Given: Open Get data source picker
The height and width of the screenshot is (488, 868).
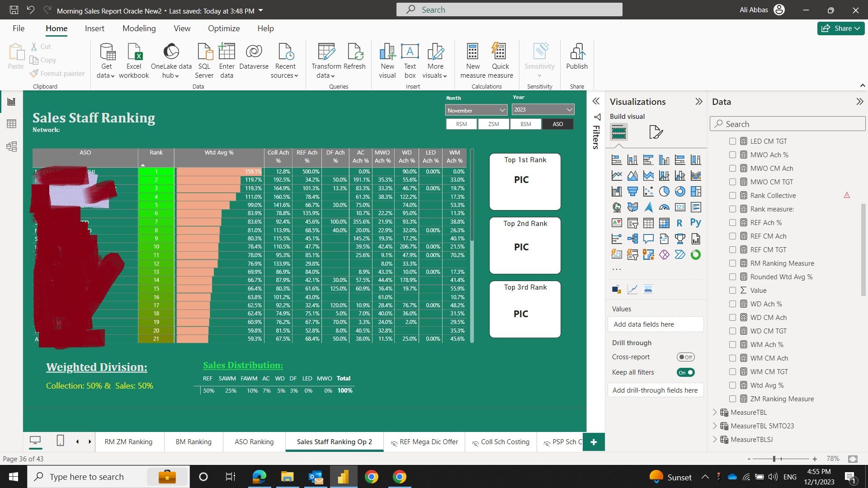Looking at the screenshot, I should pos(106,61).
